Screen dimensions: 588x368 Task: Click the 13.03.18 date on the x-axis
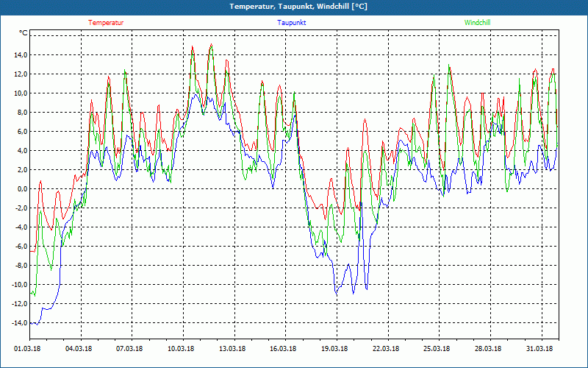(232, 349)
